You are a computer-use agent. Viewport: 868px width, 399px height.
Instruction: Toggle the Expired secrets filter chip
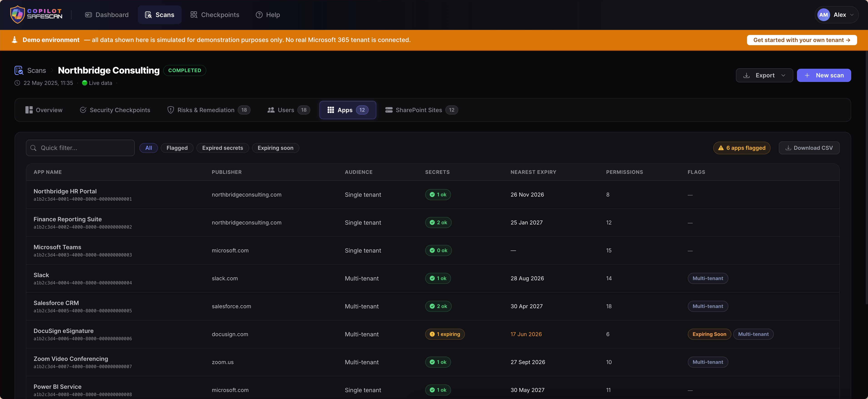[222, 148]
